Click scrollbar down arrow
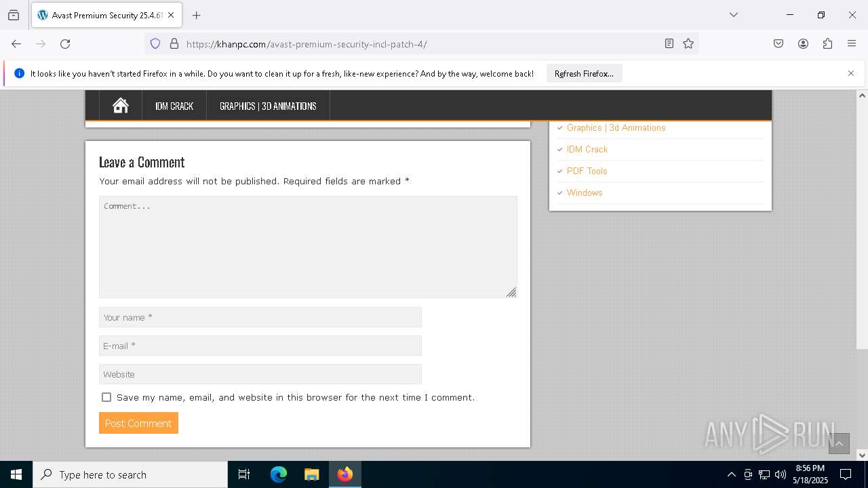 [x=862, y=455]
